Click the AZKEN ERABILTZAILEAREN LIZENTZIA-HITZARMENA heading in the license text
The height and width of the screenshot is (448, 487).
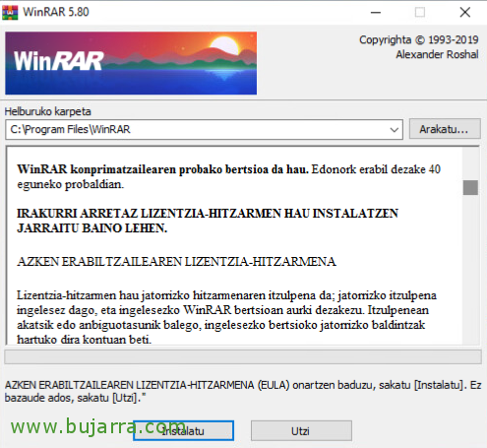click(x=176, y=262)
